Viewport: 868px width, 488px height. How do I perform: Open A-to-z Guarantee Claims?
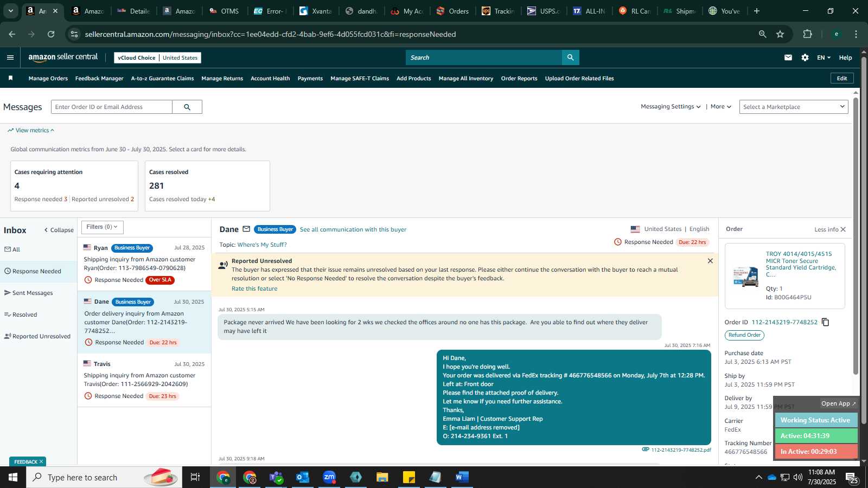[x=162, y=79]
